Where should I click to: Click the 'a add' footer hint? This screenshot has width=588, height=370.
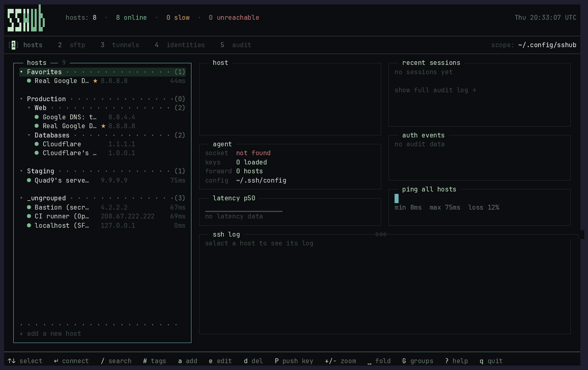(x=188, y=361)
